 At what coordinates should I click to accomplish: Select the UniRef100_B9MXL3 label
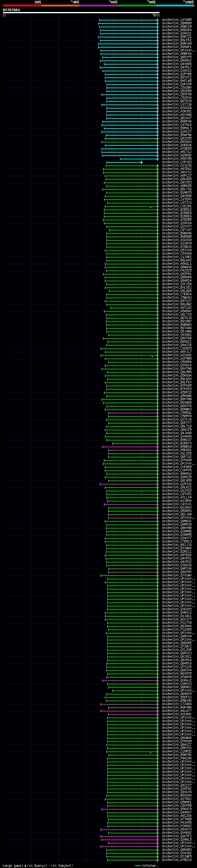pyautogui.click(x=176, y=128)
